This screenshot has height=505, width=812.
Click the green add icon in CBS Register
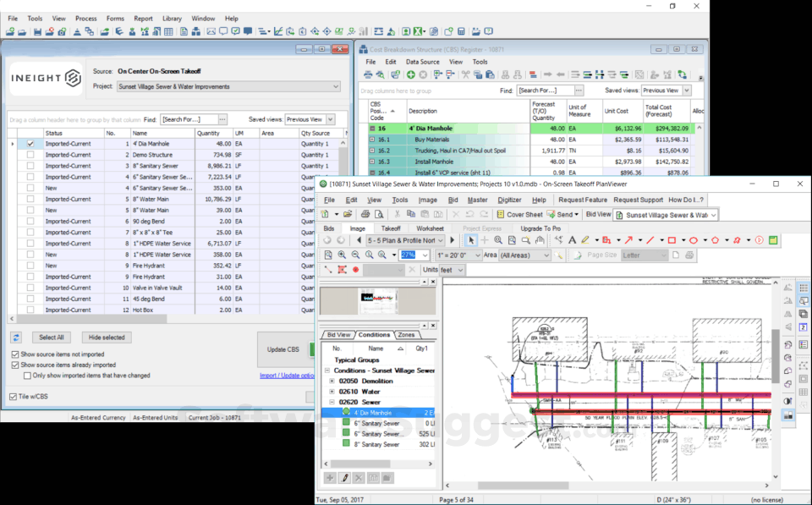[x=411, y=75]
